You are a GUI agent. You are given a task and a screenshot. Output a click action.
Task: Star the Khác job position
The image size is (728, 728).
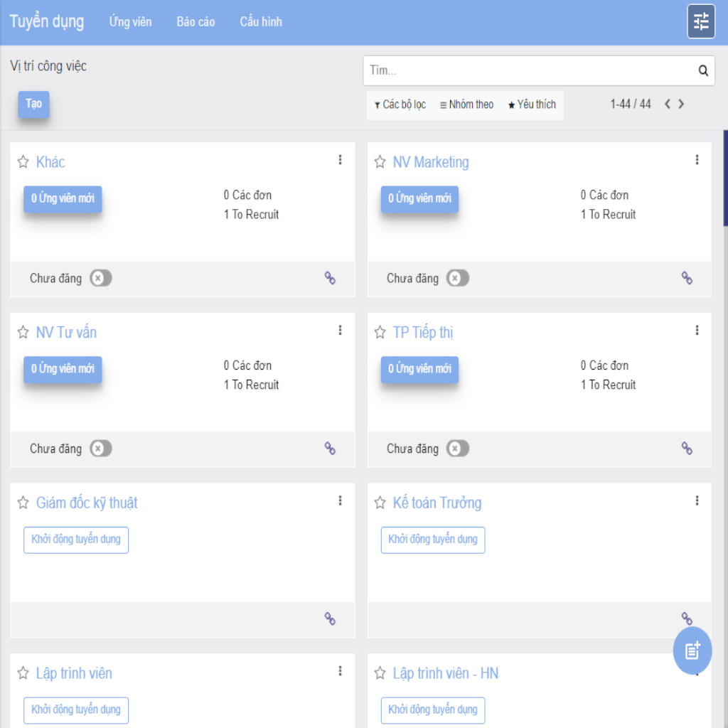click(x=23, y=162)
